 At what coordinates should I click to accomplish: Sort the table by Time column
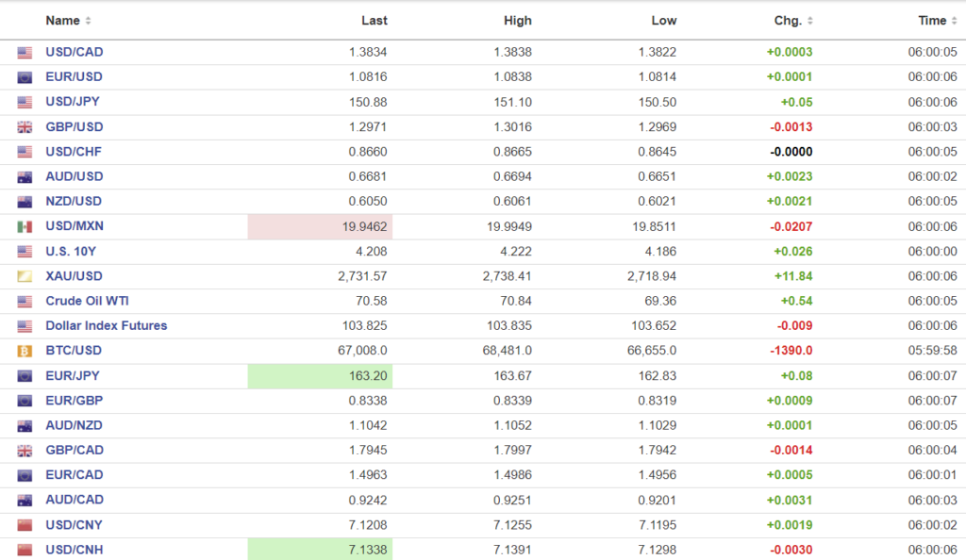[938, 21]
